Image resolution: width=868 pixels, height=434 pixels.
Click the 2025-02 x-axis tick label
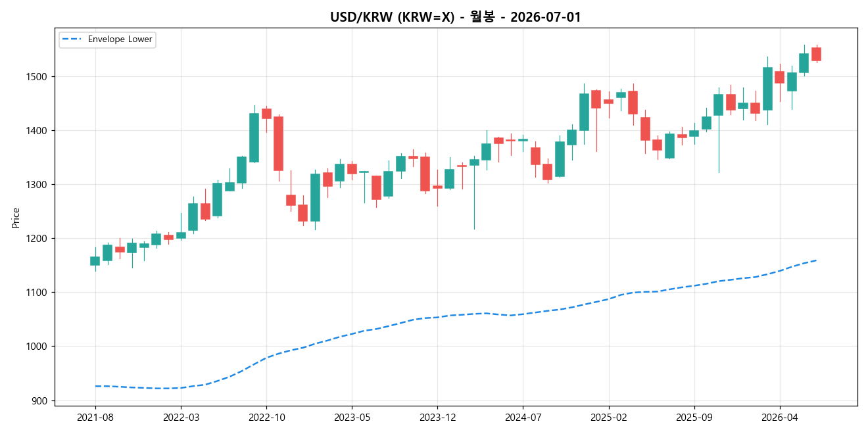coord(609,417)
